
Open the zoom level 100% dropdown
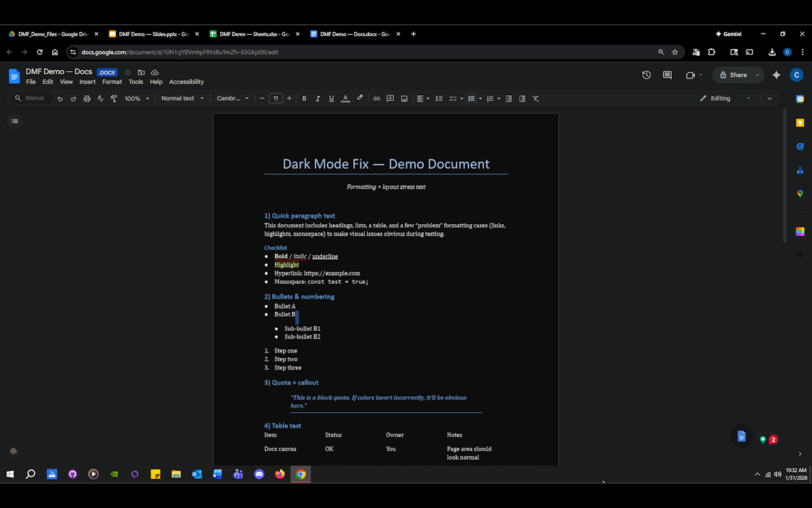pos(137,98)
